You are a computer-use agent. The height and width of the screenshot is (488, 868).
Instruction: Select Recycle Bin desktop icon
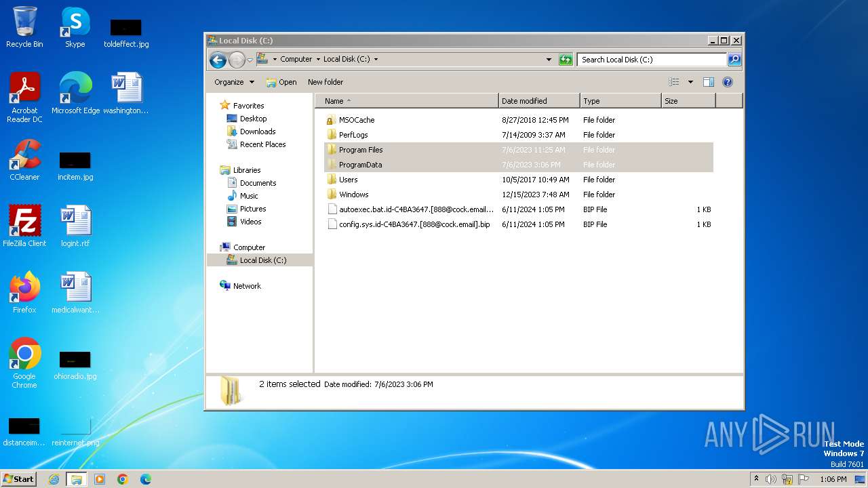[x=24, y=27]
